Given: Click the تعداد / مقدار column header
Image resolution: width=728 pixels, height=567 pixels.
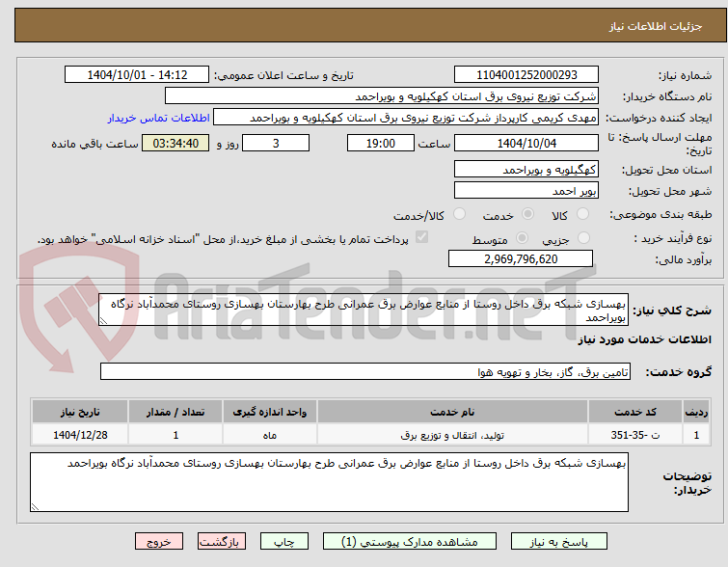Looking at the screenshot, I should point(175,412).
